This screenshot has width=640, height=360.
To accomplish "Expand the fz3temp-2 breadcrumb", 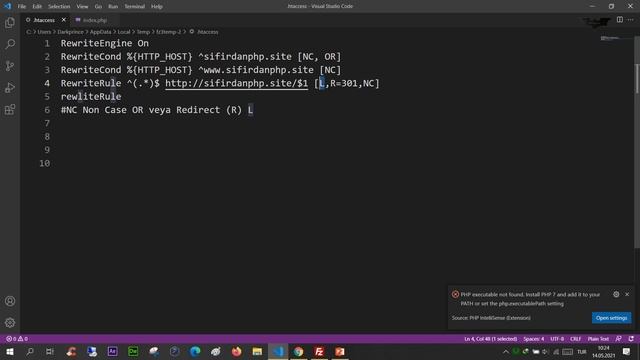I will [168, 32].
